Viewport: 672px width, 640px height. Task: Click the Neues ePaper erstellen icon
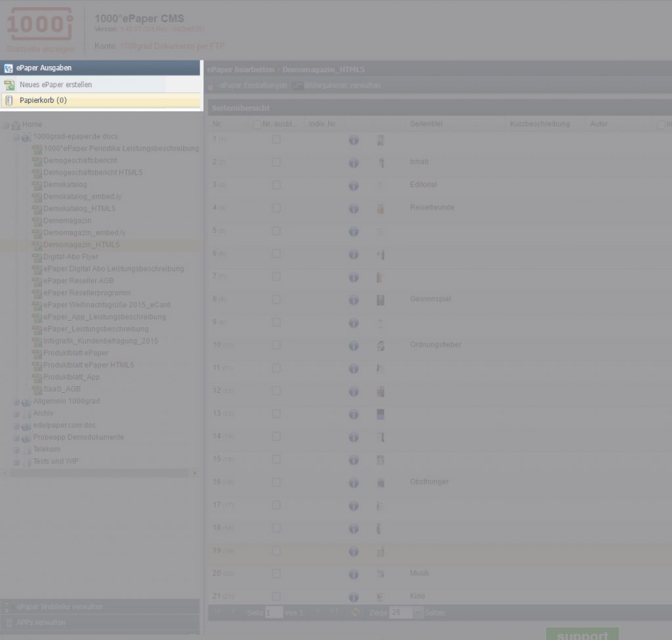pos(9,85)
